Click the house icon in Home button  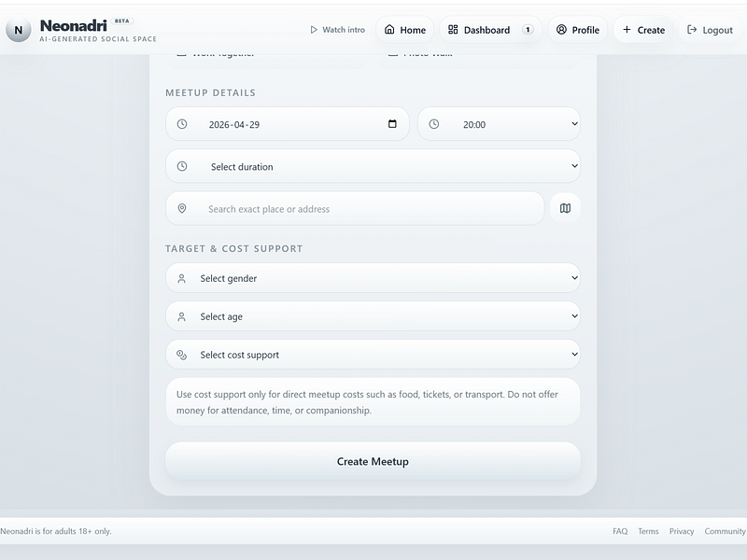coord(389,30)
